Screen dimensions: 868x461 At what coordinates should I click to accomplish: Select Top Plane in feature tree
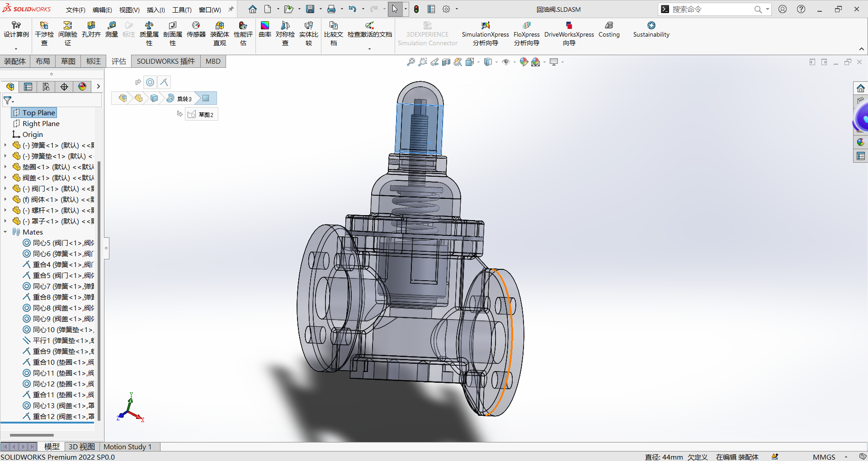pyautogui.click(x=34, y=113)
